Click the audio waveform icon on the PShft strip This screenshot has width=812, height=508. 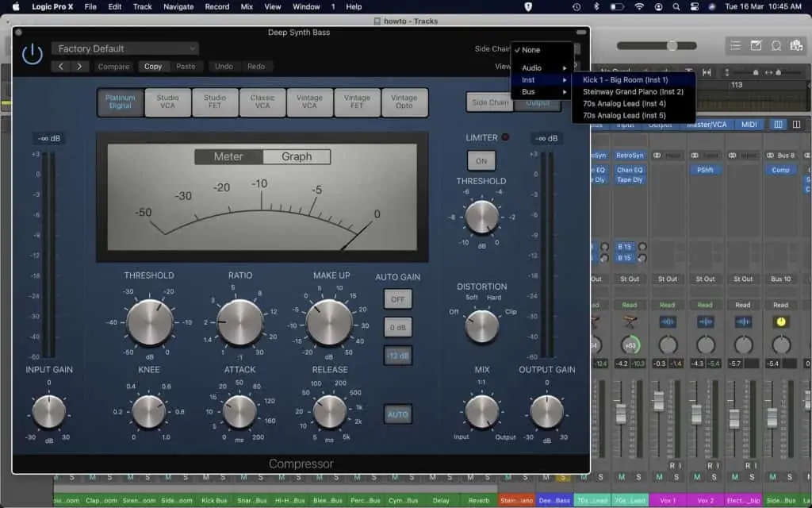click(x=705, y=322)
